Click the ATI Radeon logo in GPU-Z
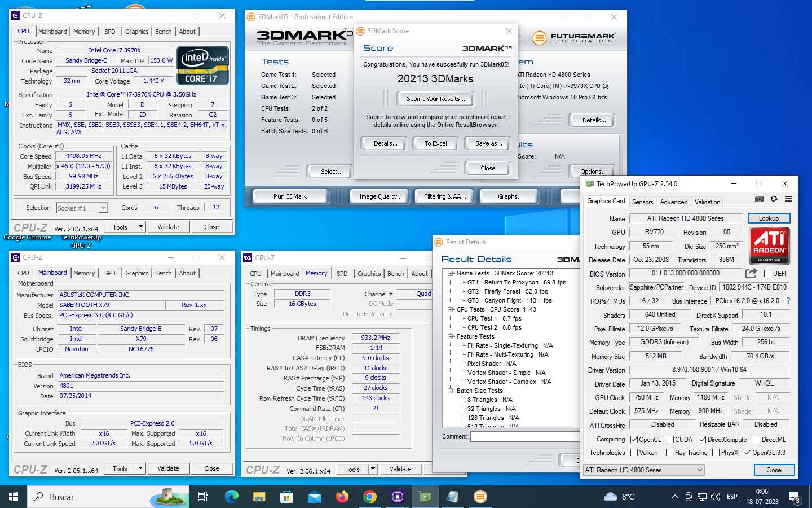The image size is (812, 508). point(769,246)
